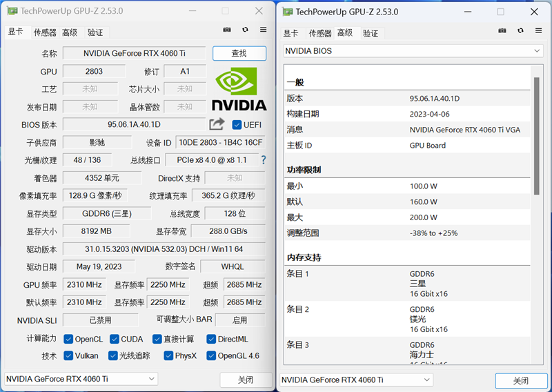Click refresh icon in right GPU-Z window
Image resolution: width=552 pixels, height=392 pixels.
(520, 30)
